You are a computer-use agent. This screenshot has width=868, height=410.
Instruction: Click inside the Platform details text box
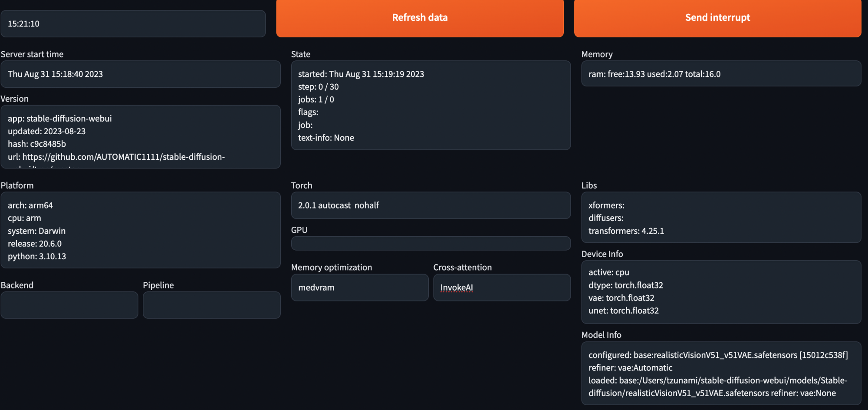click(x=140, y=230)
